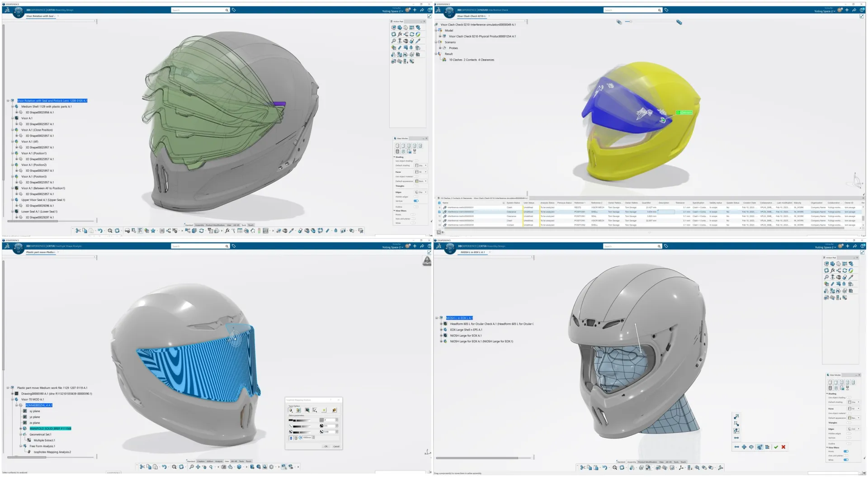Image resolution: width=868 pixels, height=477 pixels.
Task: Click the blue cube icon right of the clash slider
Action: pos(679,22)
